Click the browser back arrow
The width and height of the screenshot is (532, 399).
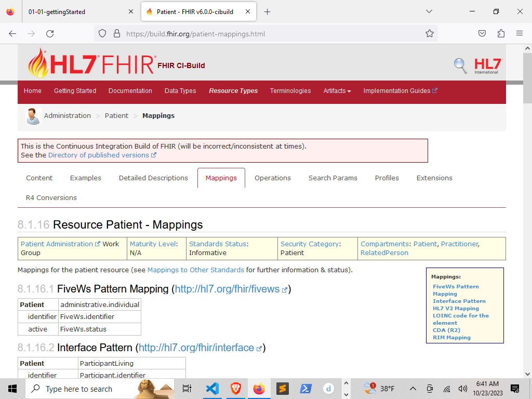pyautogui.click(x=12, y=34)
